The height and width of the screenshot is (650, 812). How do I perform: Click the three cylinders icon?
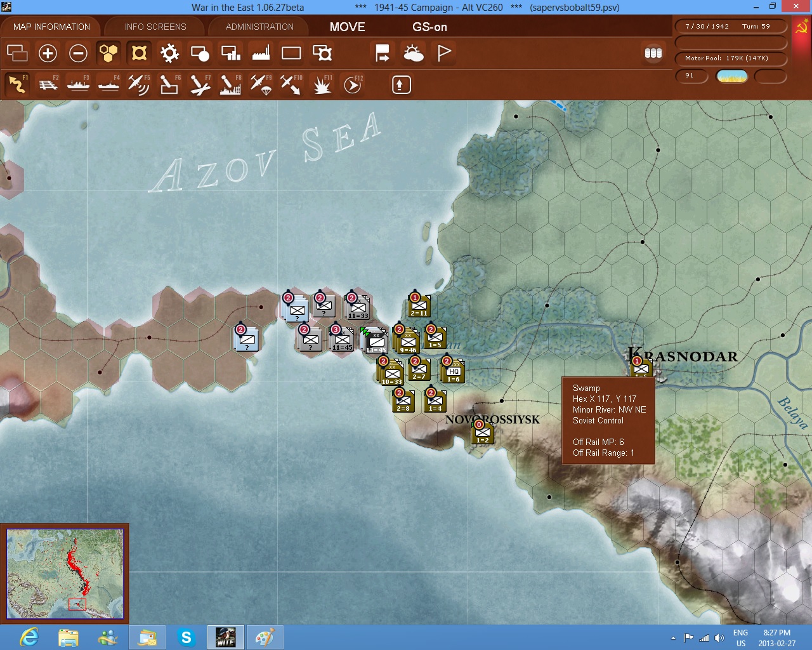653,53
